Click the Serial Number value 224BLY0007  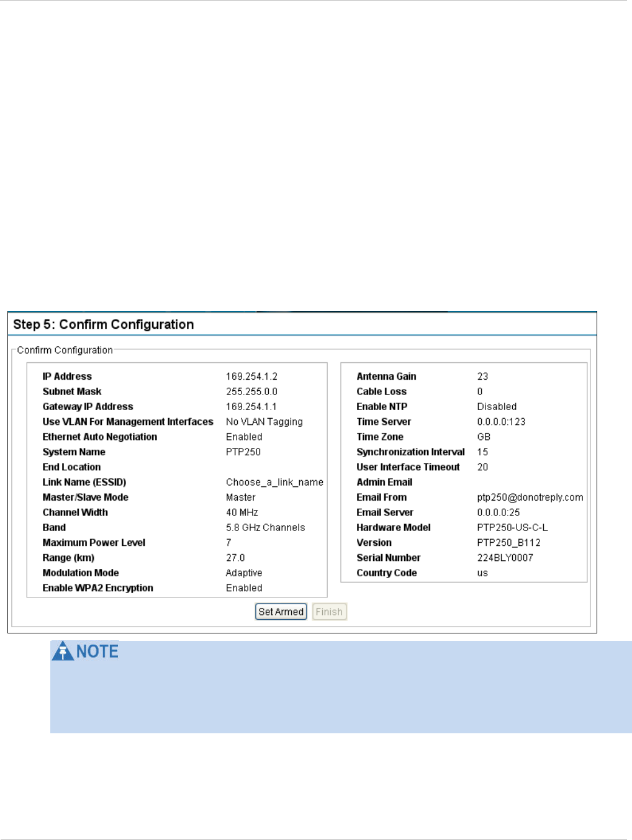coord(505,558)
